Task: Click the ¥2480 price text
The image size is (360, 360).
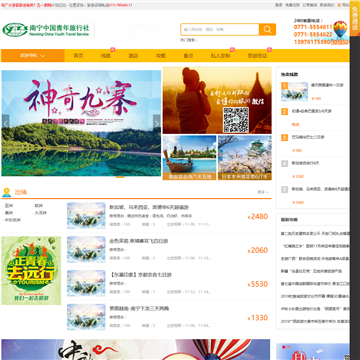Action: [258, 217]
